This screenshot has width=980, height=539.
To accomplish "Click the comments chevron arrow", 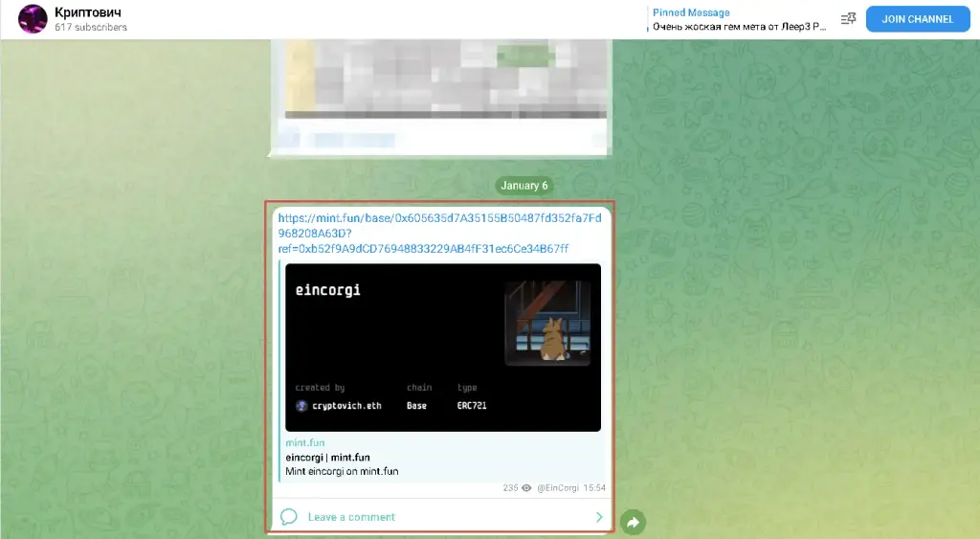I will tap(599, 517).
